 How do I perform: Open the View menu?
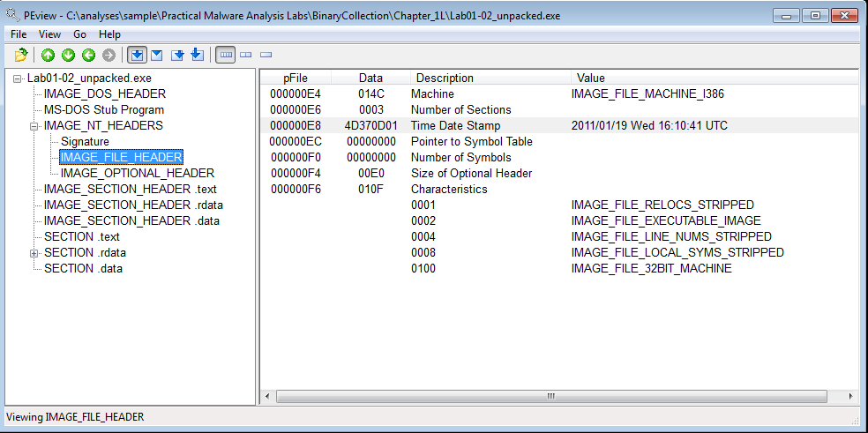coord(49,34)
